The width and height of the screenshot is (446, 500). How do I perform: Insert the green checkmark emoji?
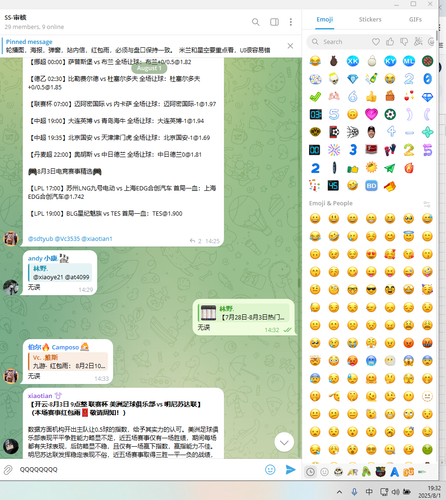[x=315, y=97]
